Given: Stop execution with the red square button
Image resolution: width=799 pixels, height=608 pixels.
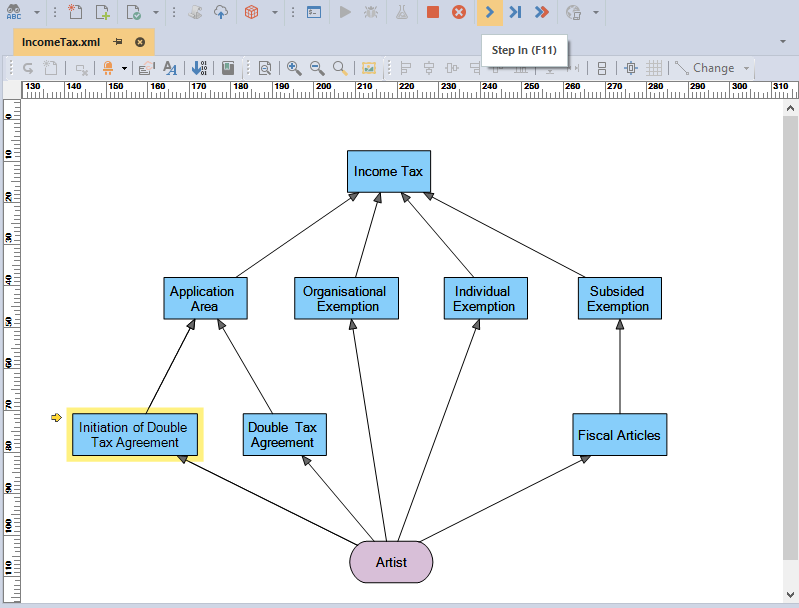Looking at the screenshot, I should (x=433, y=12).
